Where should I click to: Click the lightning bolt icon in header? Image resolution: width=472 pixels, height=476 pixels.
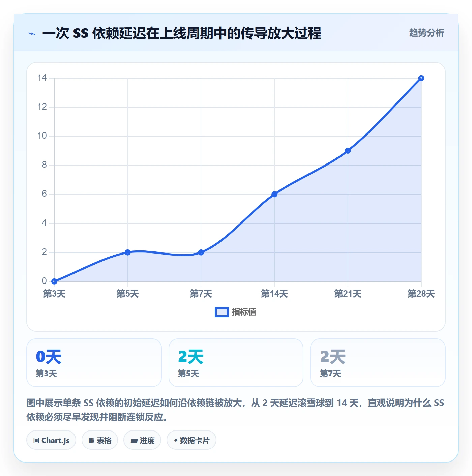coord(32,34)
